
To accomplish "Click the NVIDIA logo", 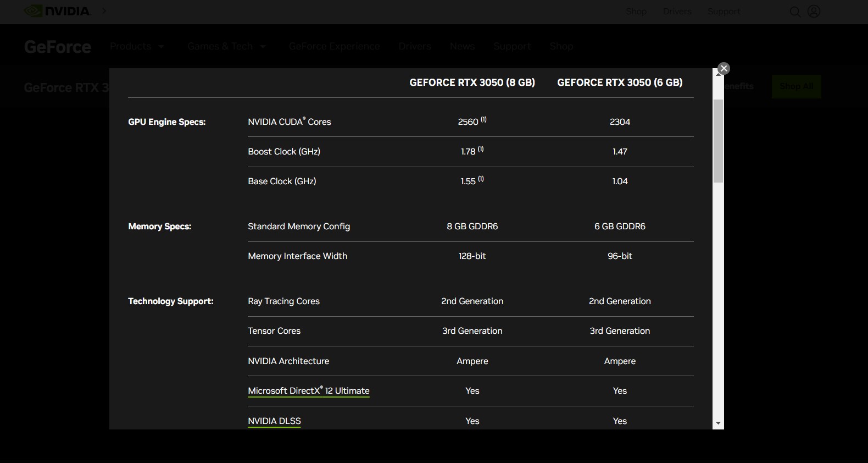I will pos(57,11).
